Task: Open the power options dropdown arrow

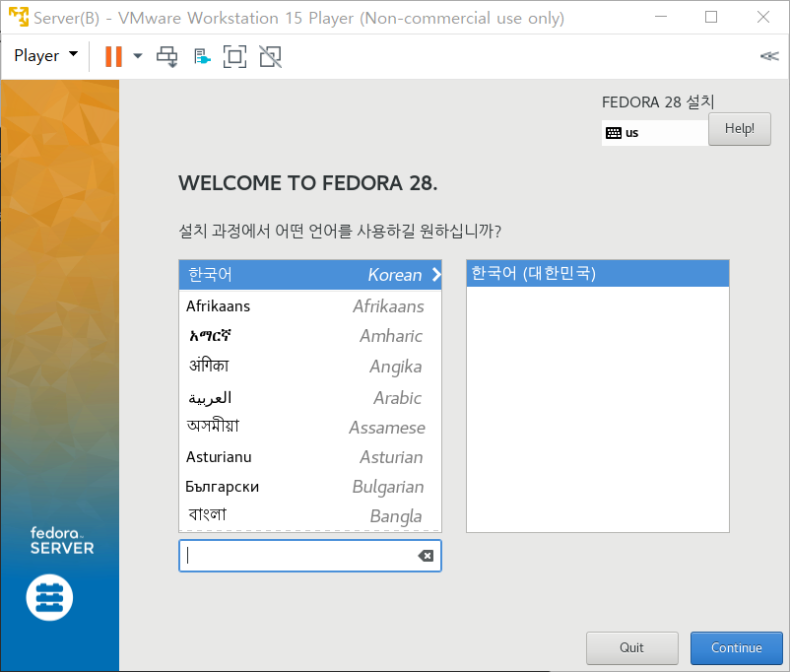Action: click(138, 56)
